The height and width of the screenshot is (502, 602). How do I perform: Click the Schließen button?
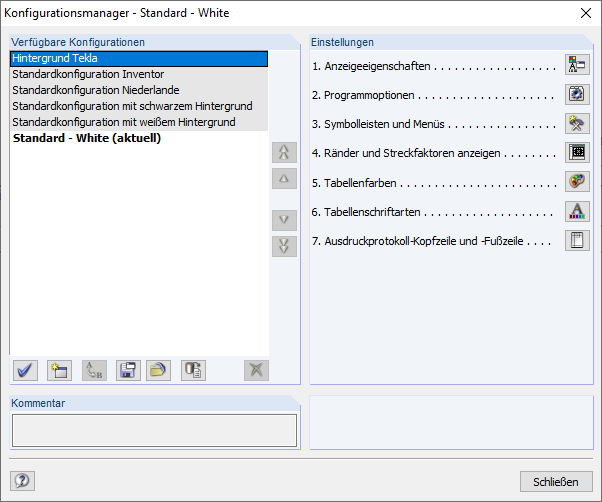[556, 482]
